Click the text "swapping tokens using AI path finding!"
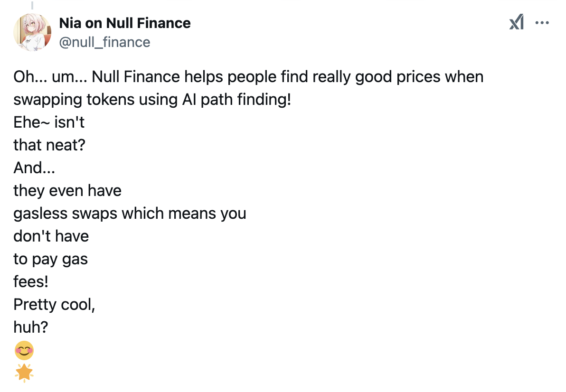Screen dimensions: 566x392 pyautogui.click(x=152, y=100)
